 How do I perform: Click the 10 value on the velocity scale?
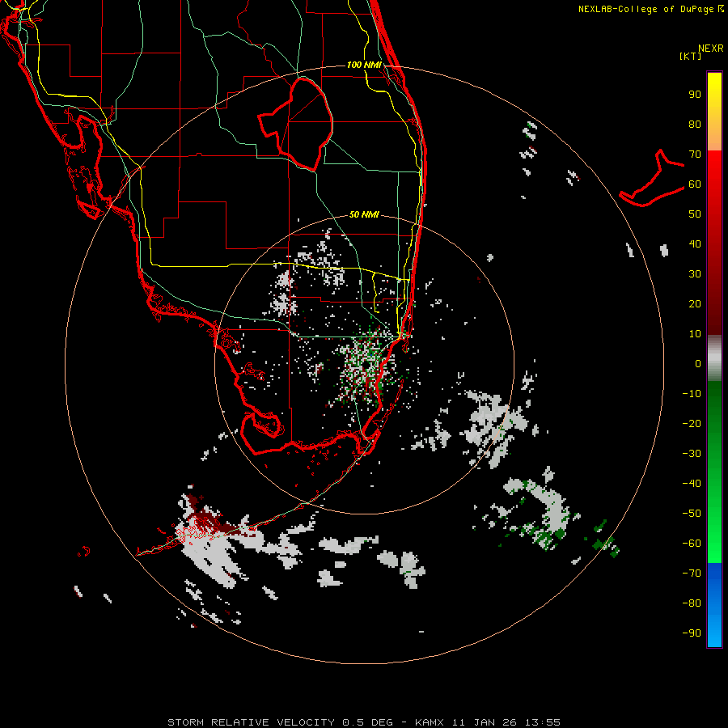point(695,334)
